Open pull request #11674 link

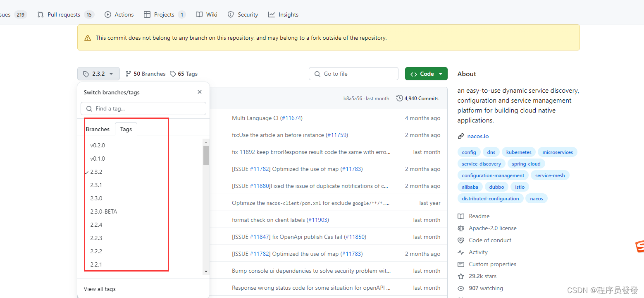point(291,118)
